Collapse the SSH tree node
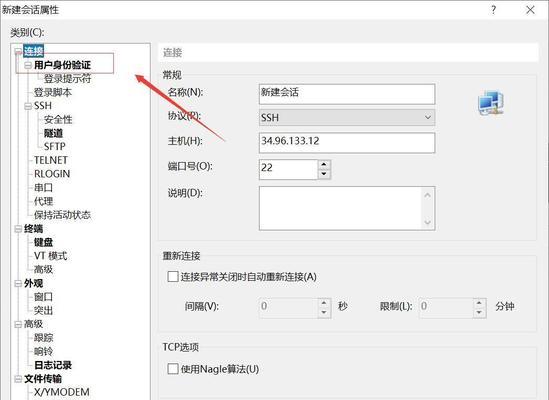 click(28, 106)
